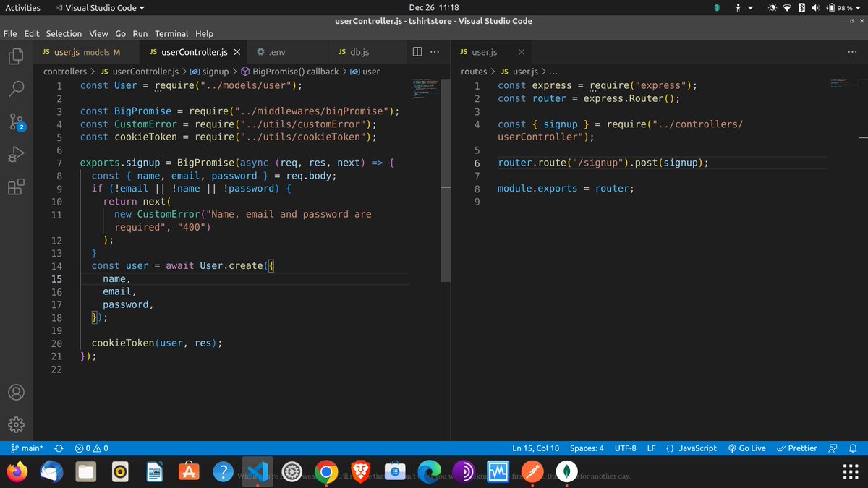Screen dimensions: 868x488
Task: Open the Help menu
Action: [x=204, y=33]
